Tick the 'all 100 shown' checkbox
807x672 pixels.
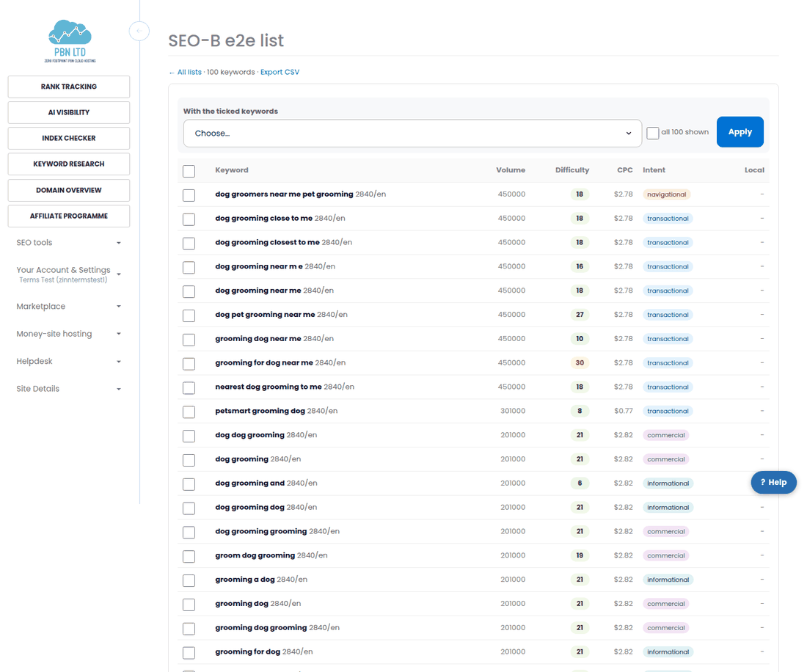[653, 133]
